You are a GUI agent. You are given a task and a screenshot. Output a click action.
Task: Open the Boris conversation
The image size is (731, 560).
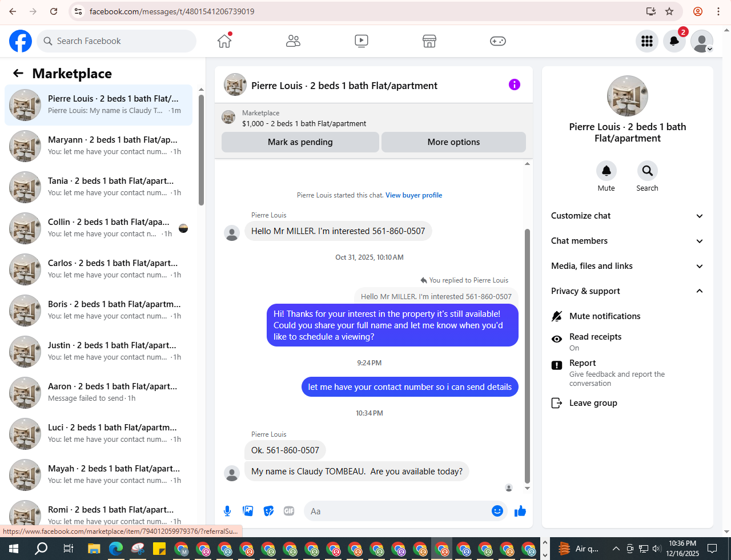[x=98, y=311]
